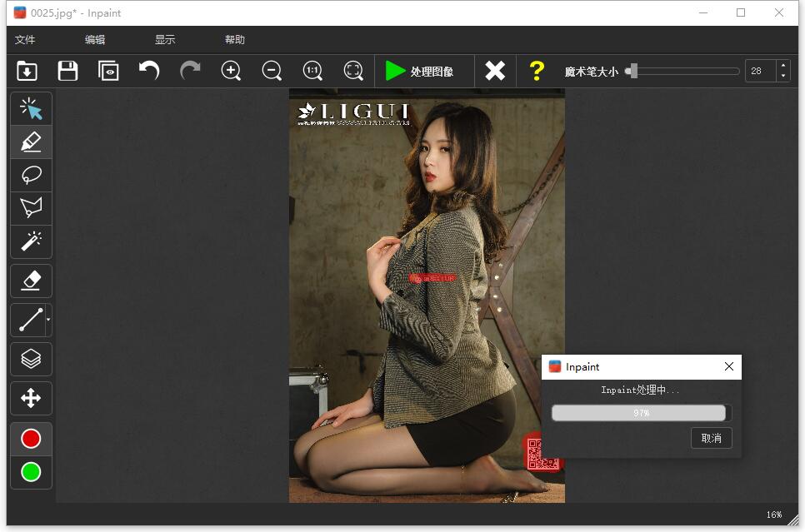The height and width of the screenshot is (532, 805).
Task: Click the 处理图像 process button
Action: click(420, 71)
